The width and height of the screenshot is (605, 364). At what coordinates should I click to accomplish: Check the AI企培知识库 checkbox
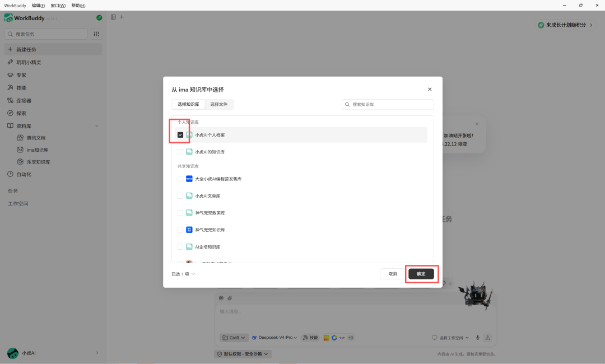point(180,247)
